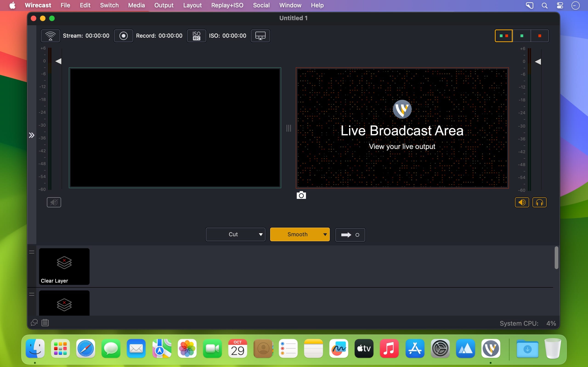The width and height of the screenshot is (588, 367).
Task: Select preview and live dual view layout
Action: pos(504,36)
